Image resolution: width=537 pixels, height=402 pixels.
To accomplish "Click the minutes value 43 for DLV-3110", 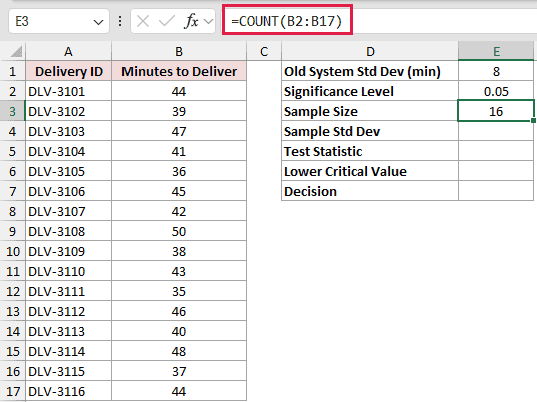I will [x=179, y=271].
